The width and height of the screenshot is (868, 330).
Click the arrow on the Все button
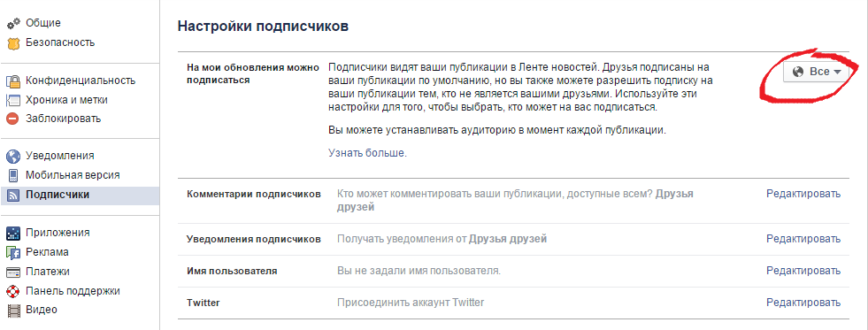pyautogui.click(x=837, y=72)
